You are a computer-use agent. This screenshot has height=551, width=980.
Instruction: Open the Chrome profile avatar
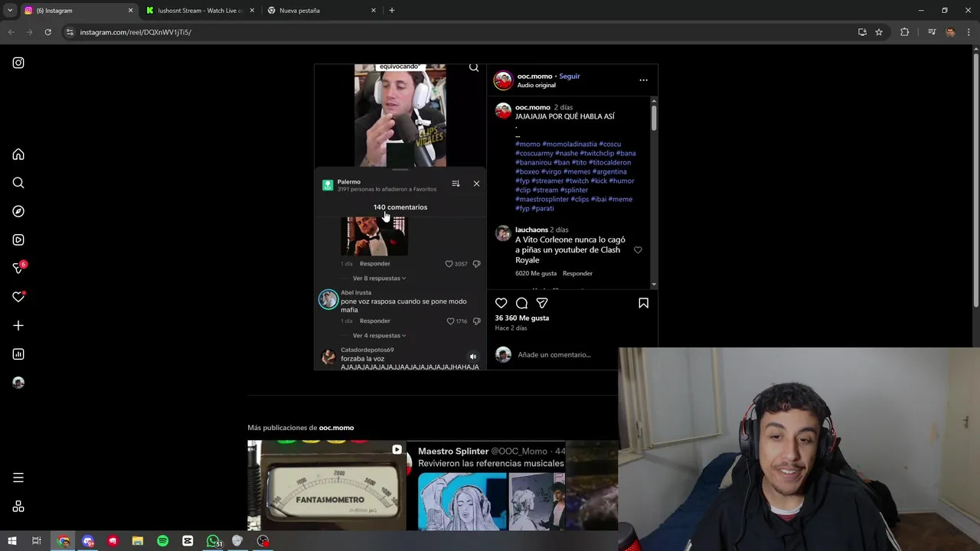[950, 32]
